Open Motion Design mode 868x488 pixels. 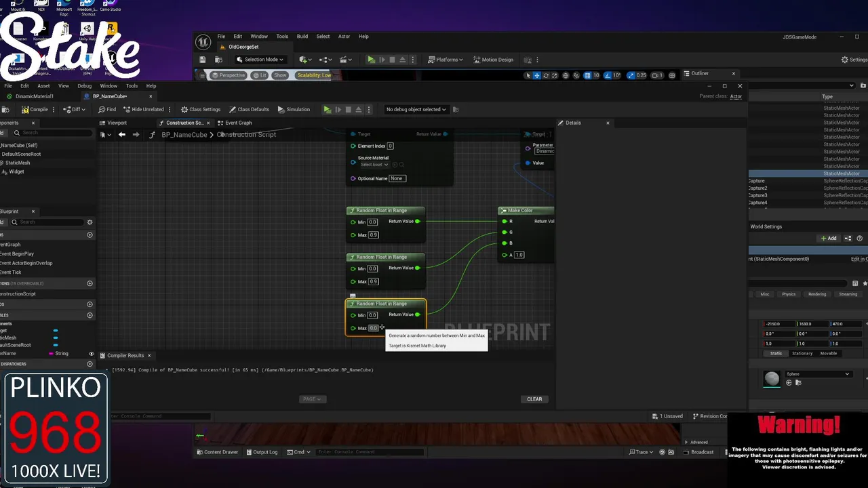point(493,60)
